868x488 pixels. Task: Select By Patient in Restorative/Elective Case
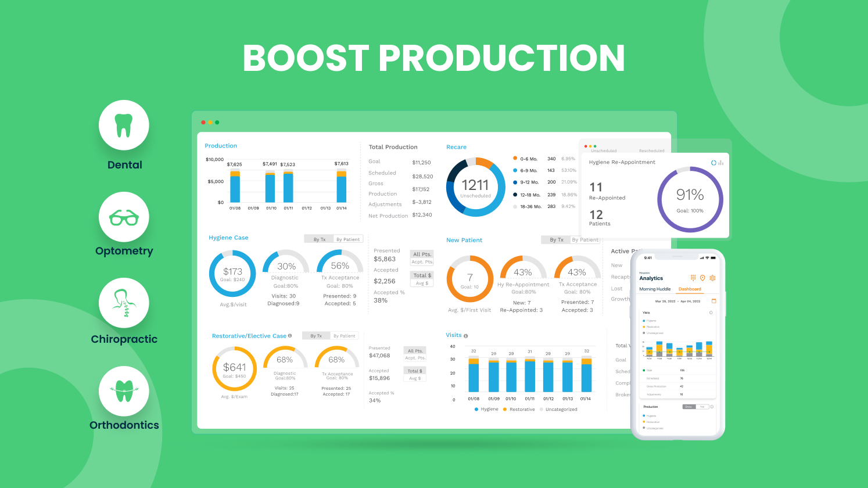click(x=345, y=336)
